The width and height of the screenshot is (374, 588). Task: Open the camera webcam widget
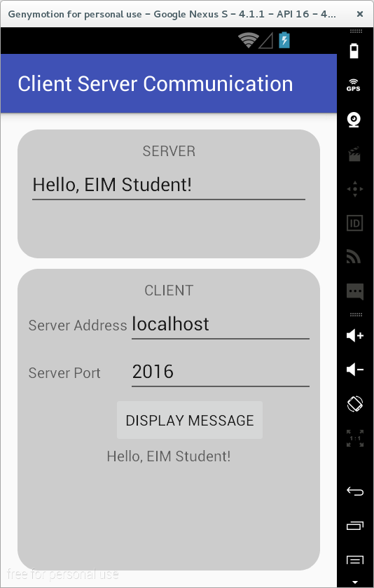click(354, 120)
